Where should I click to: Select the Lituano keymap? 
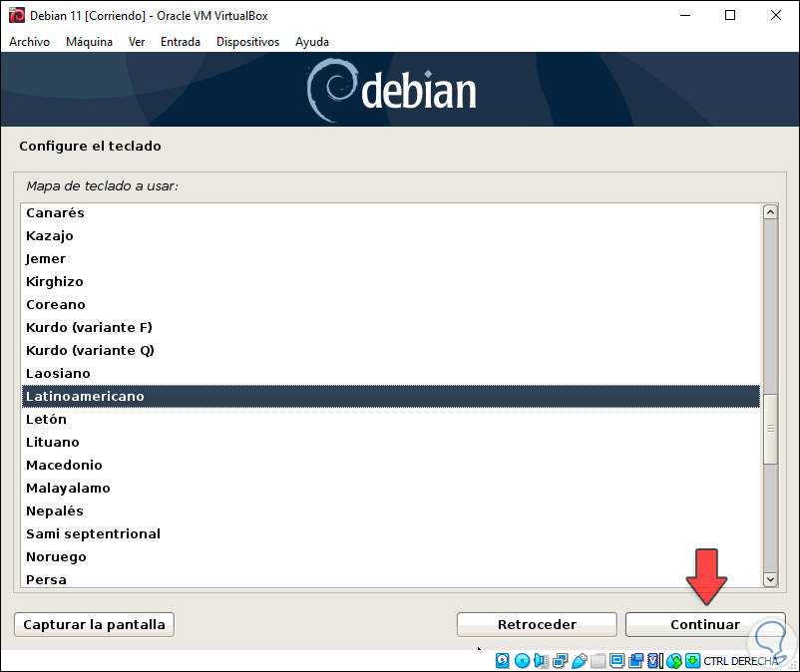[x=391, y=442]
